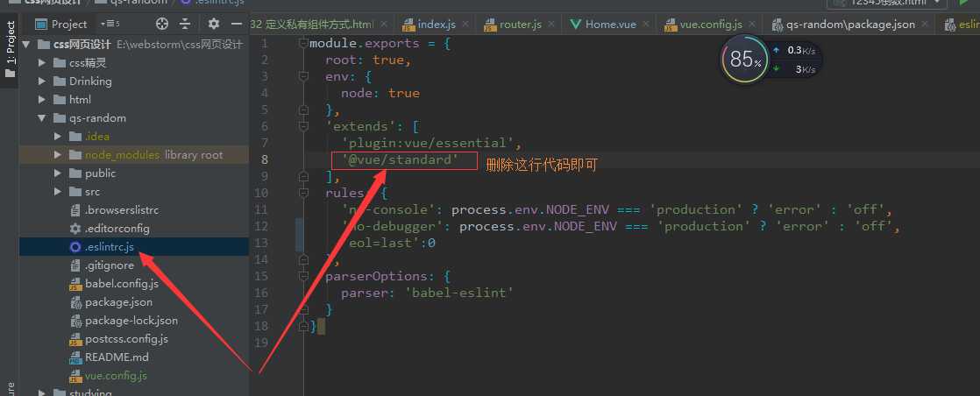
Task: Expand the Drinking folder
Action: tap(42, 81)
